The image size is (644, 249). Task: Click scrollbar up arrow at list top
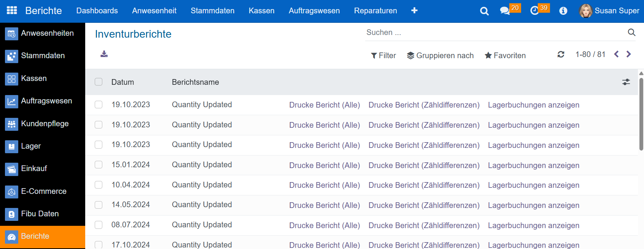[641, 73]
